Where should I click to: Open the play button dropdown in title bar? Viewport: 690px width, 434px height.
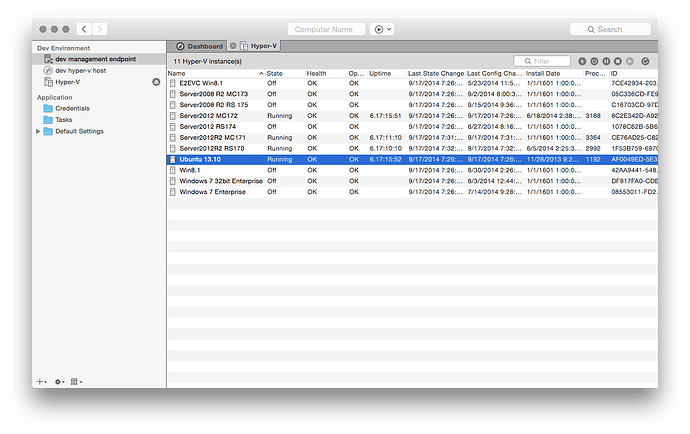coord(382,29)
